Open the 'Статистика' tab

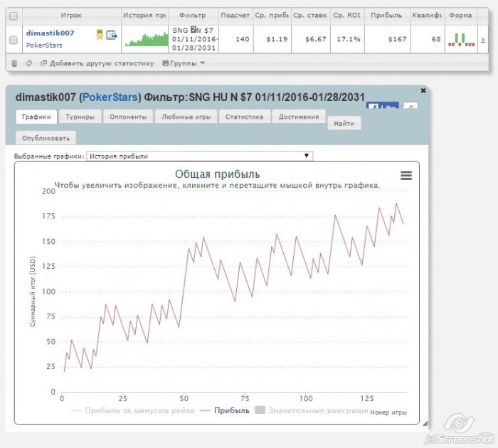click(244, 117)
